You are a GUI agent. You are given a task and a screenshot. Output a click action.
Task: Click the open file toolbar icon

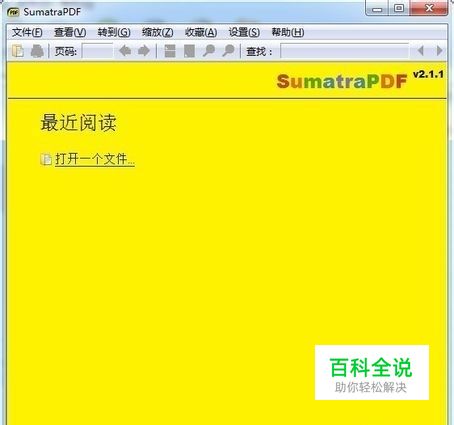[x=18, y=51]
